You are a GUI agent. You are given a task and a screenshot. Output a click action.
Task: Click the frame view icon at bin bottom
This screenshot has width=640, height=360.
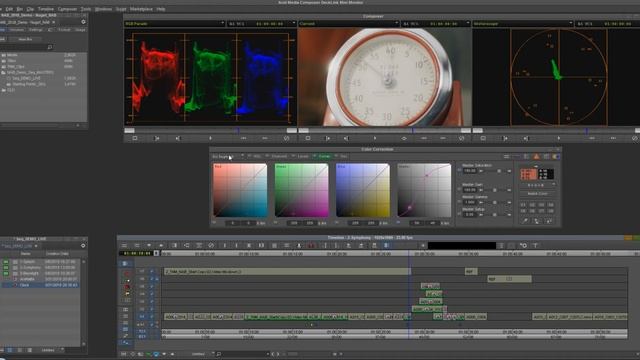19,350
